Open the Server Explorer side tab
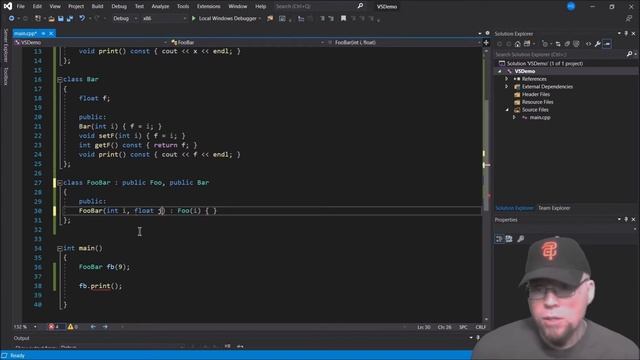Screen dimensions: 640x360 6,45
